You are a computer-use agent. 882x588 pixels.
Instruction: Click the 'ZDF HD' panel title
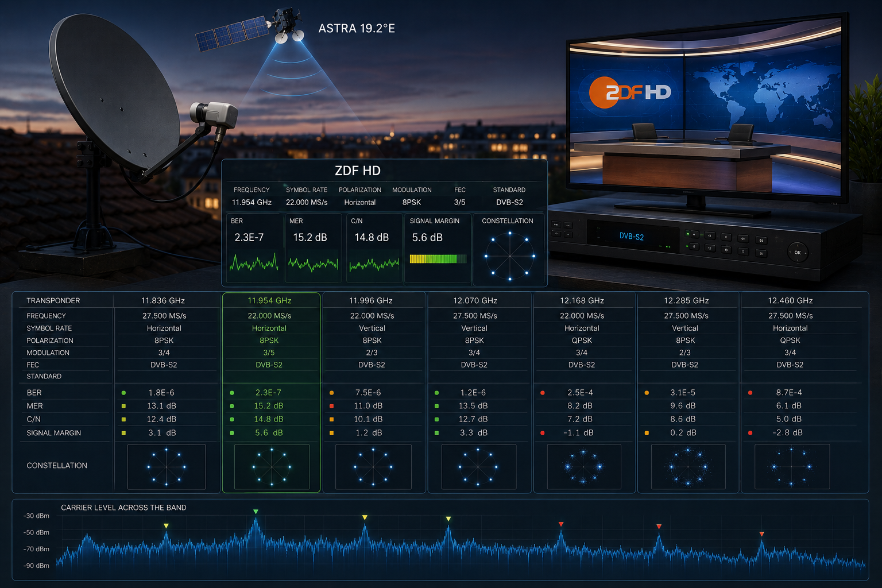pyautogui.click(x=358, y=171)
